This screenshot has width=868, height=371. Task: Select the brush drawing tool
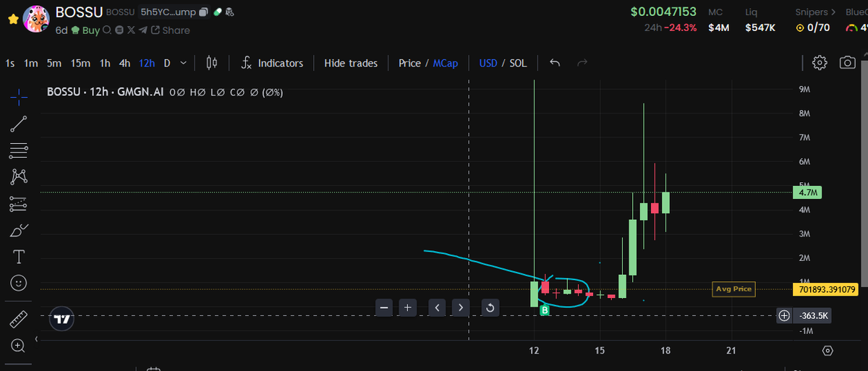pyautogui.click(x=20, y=231)
